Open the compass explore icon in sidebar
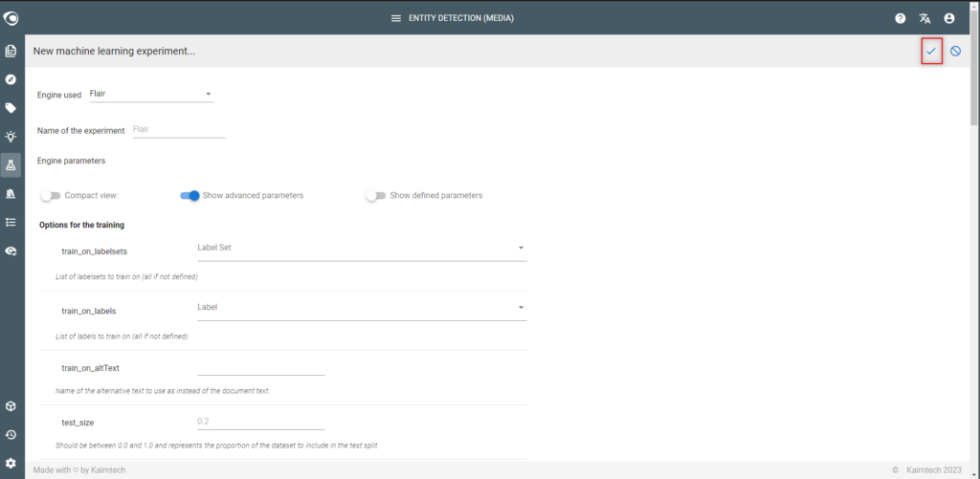Screen dimensions: 980x479 11,79
